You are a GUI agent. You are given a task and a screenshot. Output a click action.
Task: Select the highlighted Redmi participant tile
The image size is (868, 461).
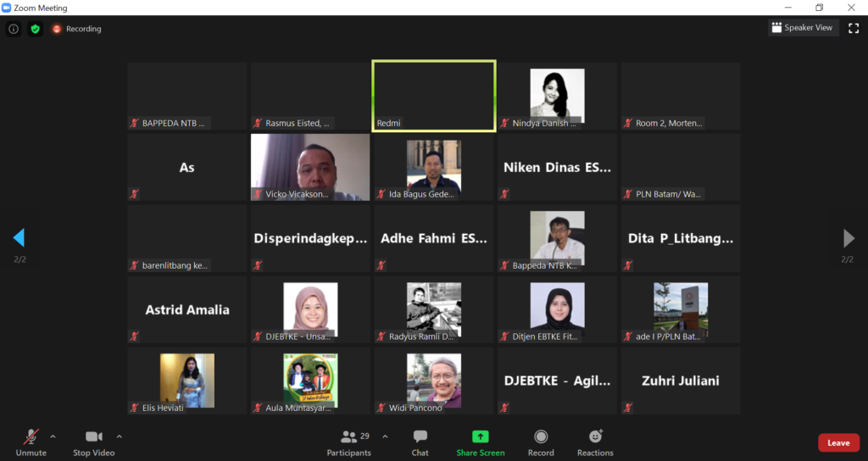433,96
